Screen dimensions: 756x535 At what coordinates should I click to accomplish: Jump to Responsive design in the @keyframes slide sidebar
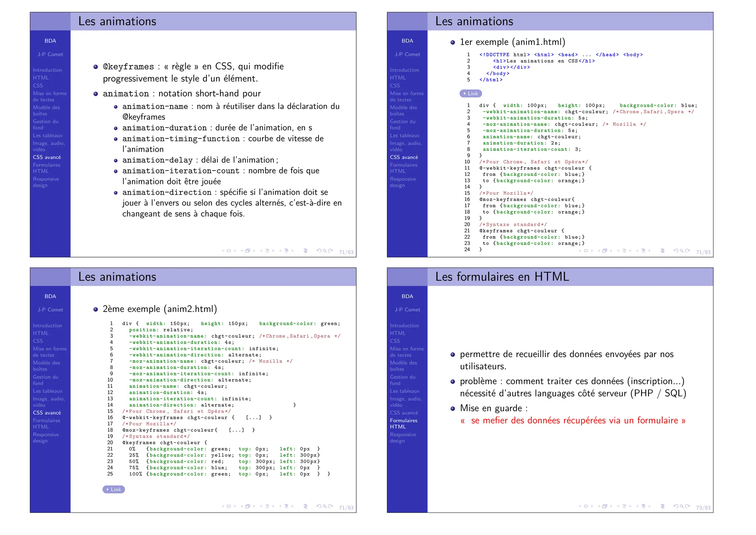click(x=46, y=182)
